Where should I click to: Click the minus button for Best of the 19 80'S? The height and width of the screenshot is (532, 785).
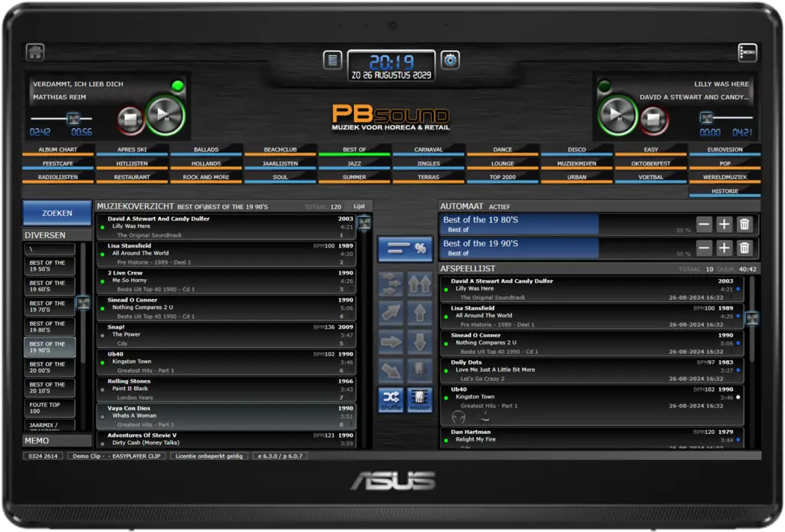click(x=705, y=225)
